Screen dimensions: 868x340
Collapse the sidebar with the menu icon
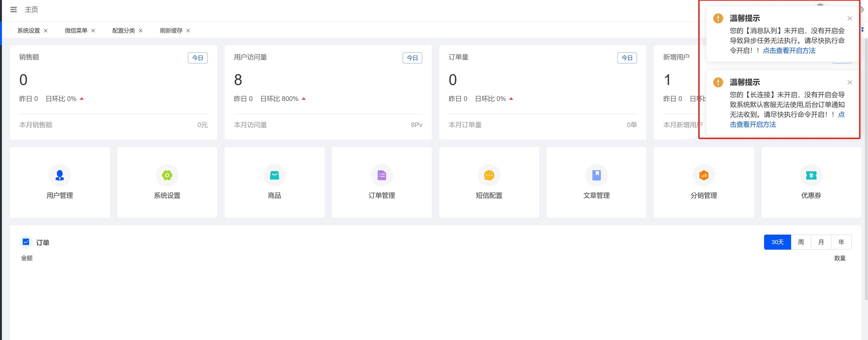tap(13, 9)
